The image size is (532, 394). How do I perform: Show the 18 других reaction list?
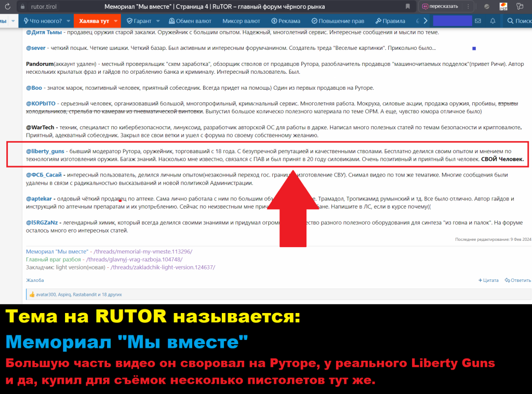pyautogui.click(x=112, y=295)
